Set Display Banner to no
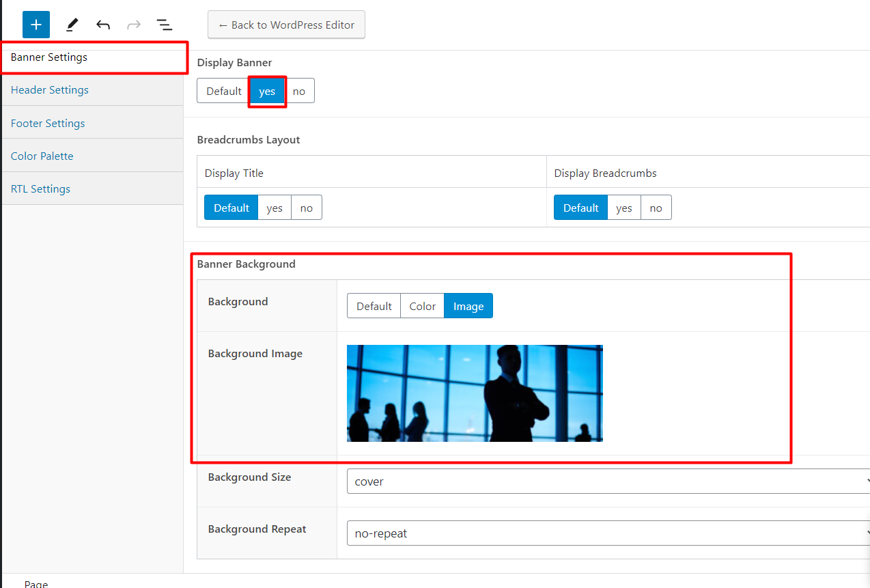The image size is (870, 588). [299, 91]
